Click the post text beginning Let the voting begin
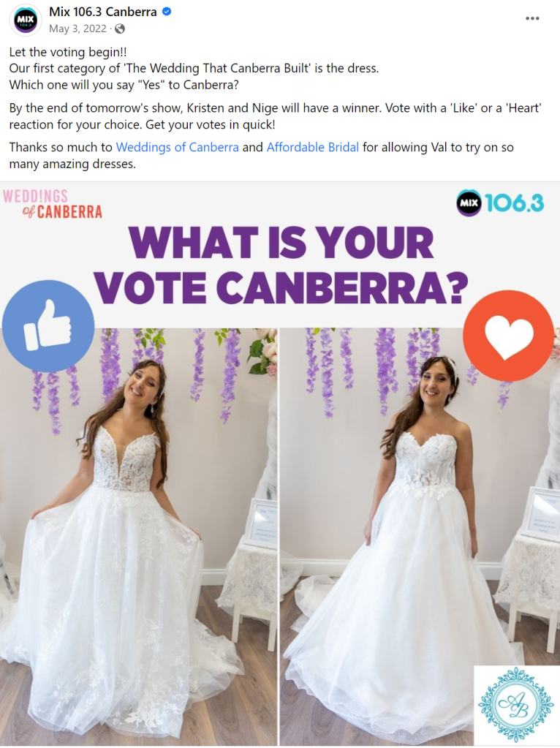This screenshot has width=560, height=748. [x=68, y=52]
